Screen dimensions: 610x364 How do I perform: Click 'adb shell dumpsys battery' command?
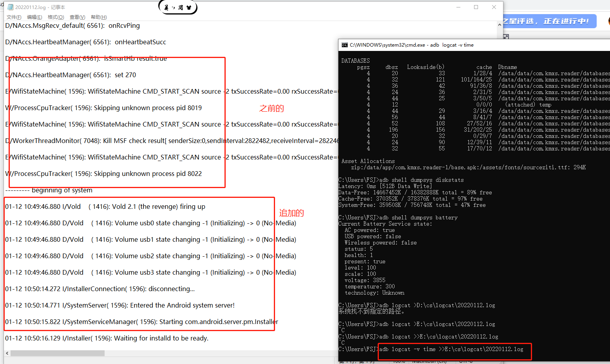click(x=418, y=217)
